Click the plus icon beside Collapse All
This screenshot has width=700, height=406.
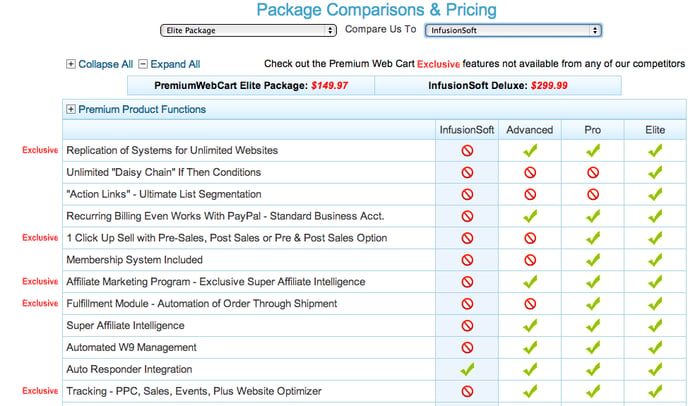(x=71, y=64)
